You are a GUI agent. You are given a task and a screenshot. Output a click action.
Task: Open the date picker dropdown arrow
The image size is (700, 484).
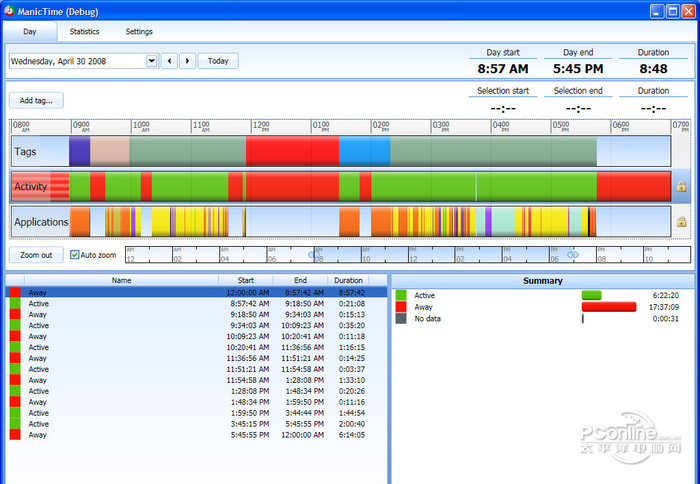(152, 61)
